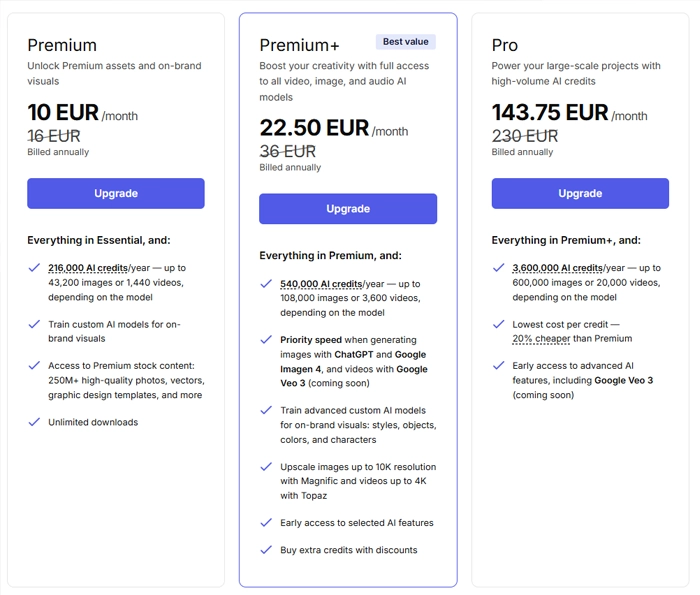Click the Best value badge
This screenshot has width=700, height=595.
[x=405, y=42]
